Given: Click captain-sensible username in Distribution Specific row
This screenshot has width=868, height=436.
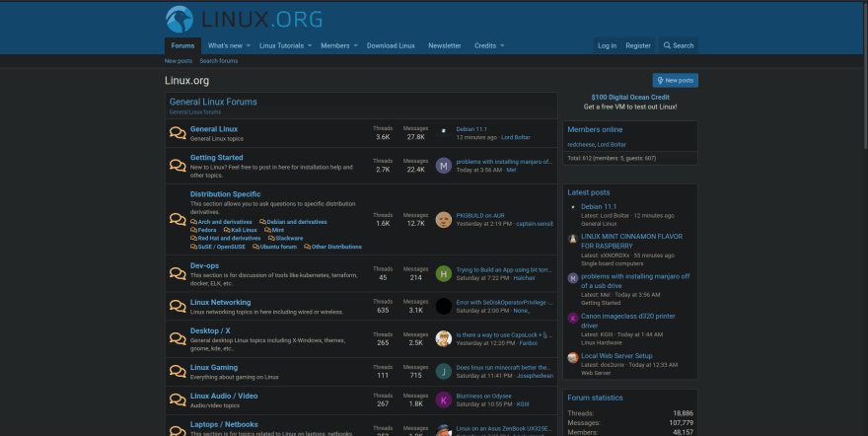Looking at the screenshot, I should (x=535, y=224).
